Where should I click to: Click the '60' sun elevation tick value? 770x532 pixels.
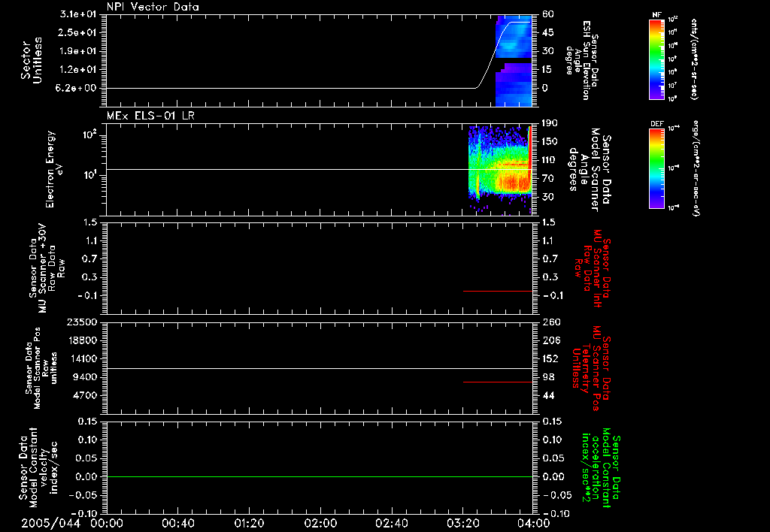[x=548, y=14]
